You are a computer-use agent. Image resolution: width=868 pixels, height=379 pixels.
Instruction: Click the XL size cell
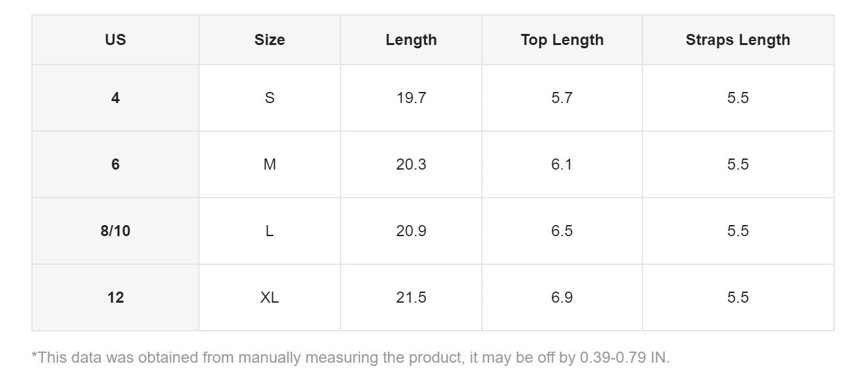[x=269, y=297]
